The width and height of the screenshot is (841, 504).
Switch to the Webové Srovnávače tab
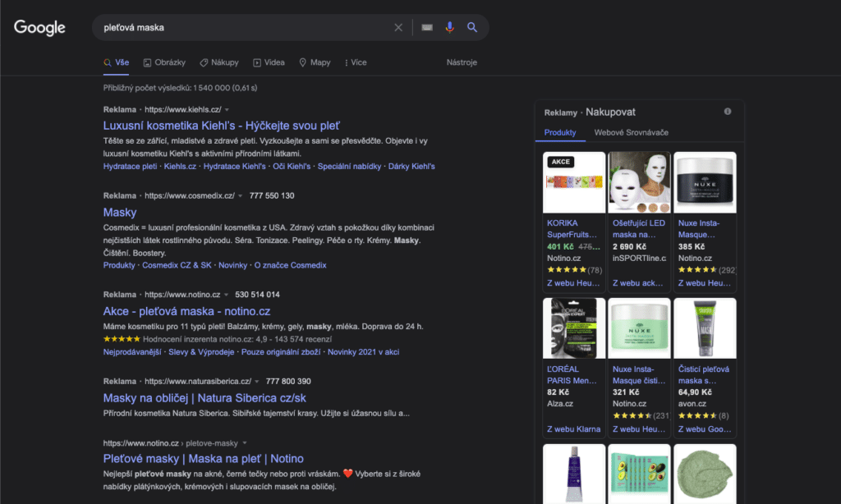632,132
